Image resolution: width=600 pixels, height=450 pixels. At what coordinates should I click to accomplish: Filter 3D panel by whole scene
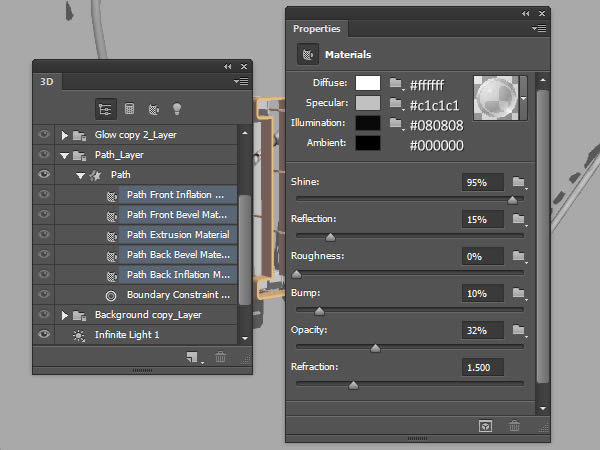(x=105, y=109)
